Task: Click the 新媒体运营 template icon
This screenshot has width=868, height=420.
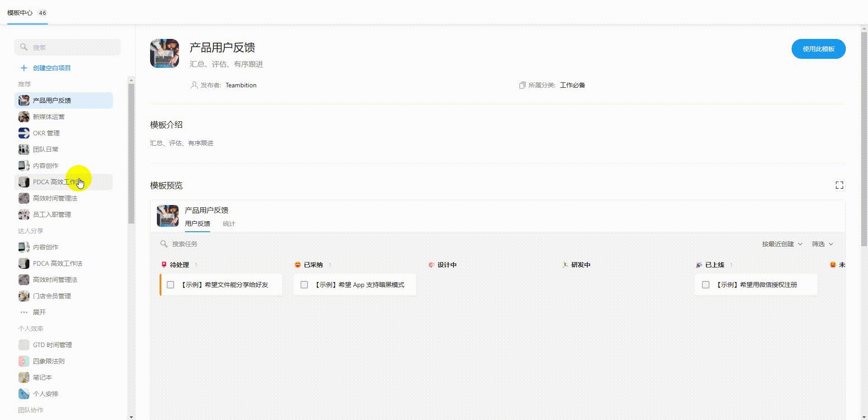Action: pyautogui.click(x=24, y=116)
